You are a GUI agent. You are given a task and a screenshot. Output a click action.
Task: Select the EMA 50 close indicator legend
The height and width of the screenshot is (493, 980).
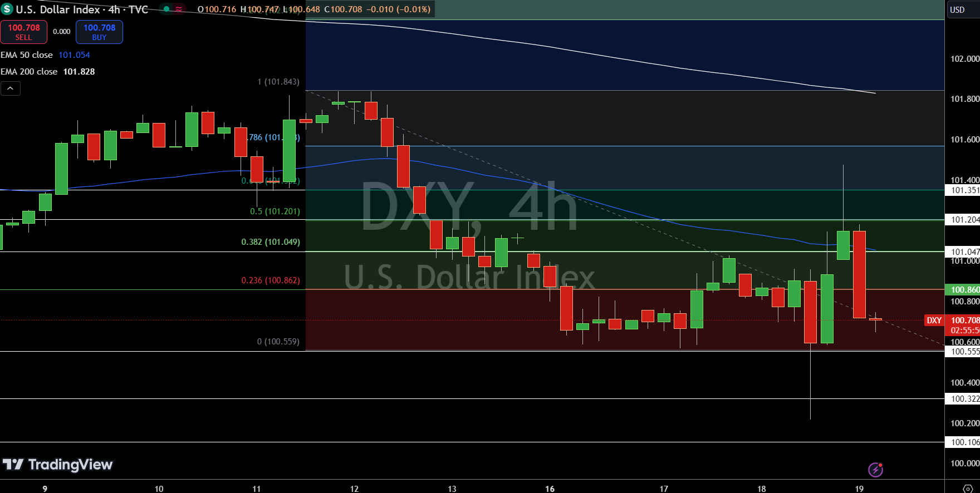[x=27, y=55]
